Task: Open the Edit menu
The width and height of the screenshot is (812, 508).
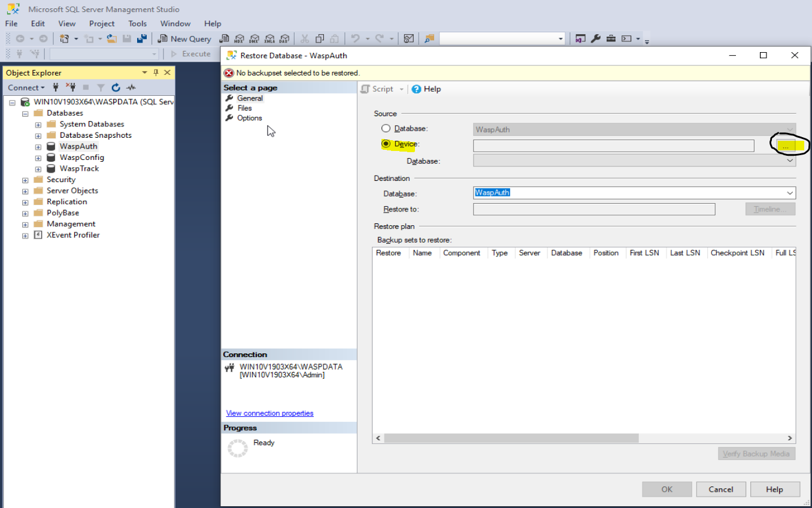Action: pos(38,23)
